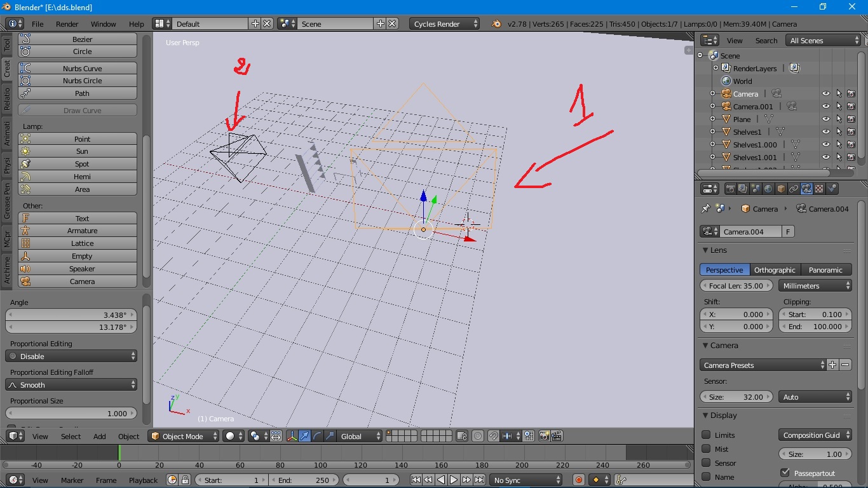Enable the Limits display checkbox
Screen dimensions: 868x488
tap(706, 435)
